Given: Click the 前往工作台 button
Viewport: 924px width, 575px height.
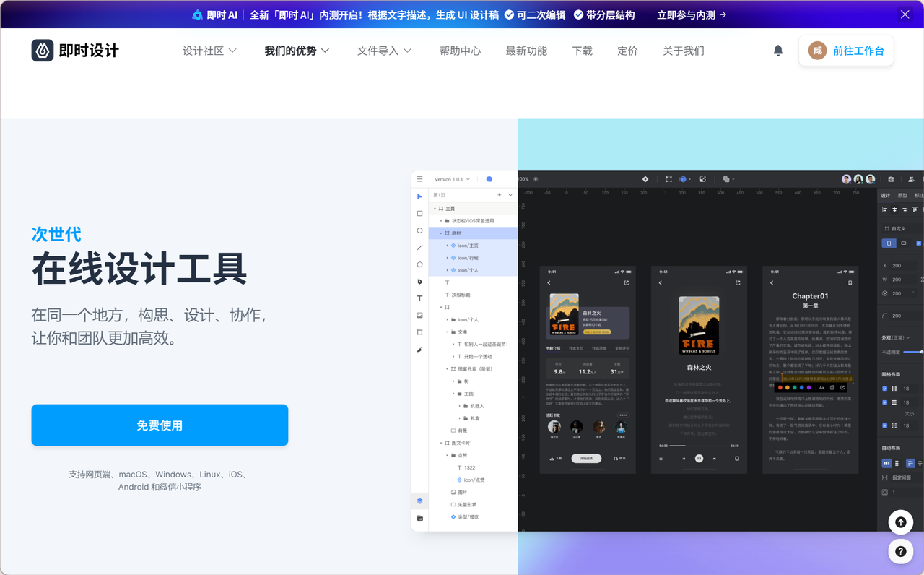Looking at the screenshot, I should click(846, 51).
